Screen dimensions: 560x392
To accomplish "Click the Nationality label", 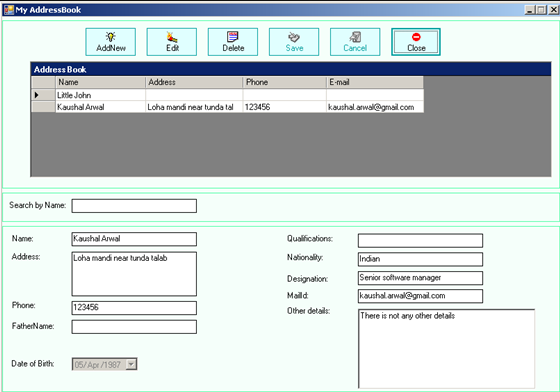I will pos(305,257).
